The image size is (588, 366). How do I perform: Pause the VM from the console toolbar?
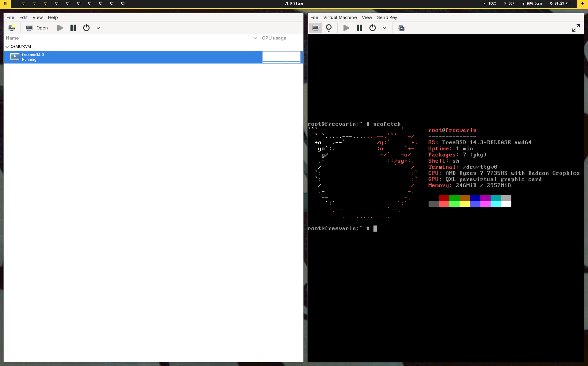[x=359, y=28]
